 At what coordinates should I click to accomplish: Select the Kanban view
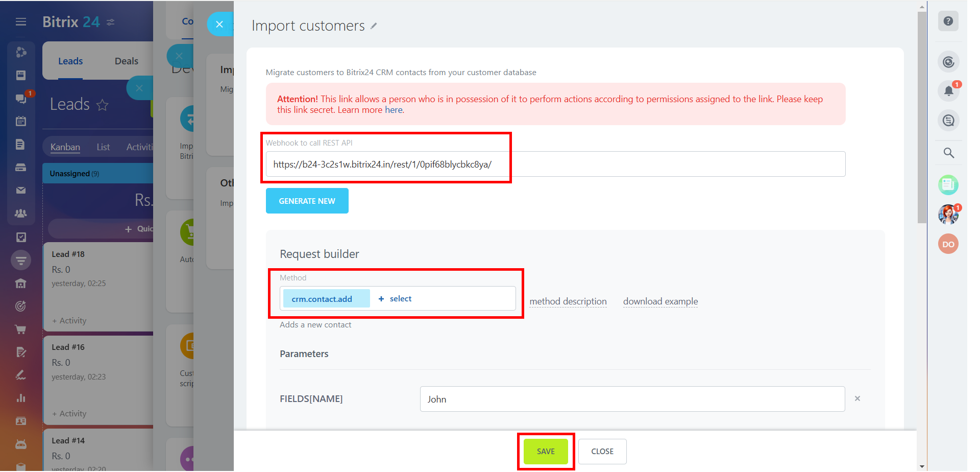65,147
